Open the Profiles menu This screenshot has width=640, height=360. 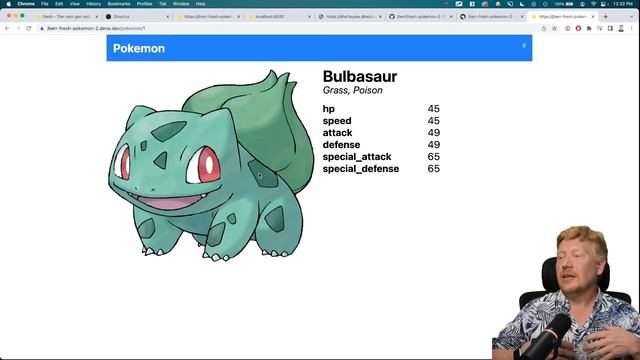tap(144, 4)
